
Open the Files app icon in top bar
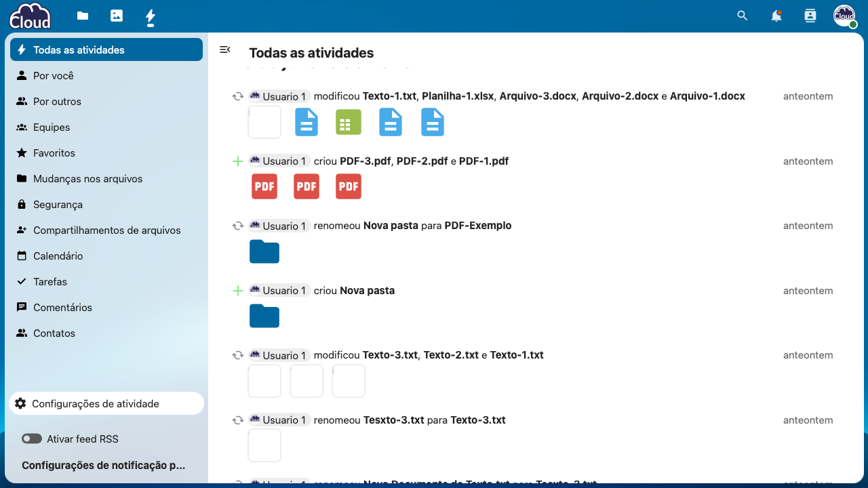point(83,16)
